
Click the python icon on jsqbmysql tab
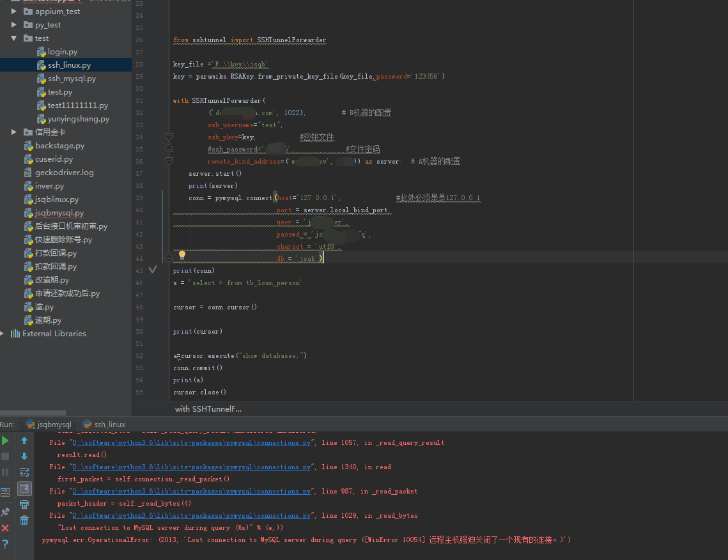(31, 424)
